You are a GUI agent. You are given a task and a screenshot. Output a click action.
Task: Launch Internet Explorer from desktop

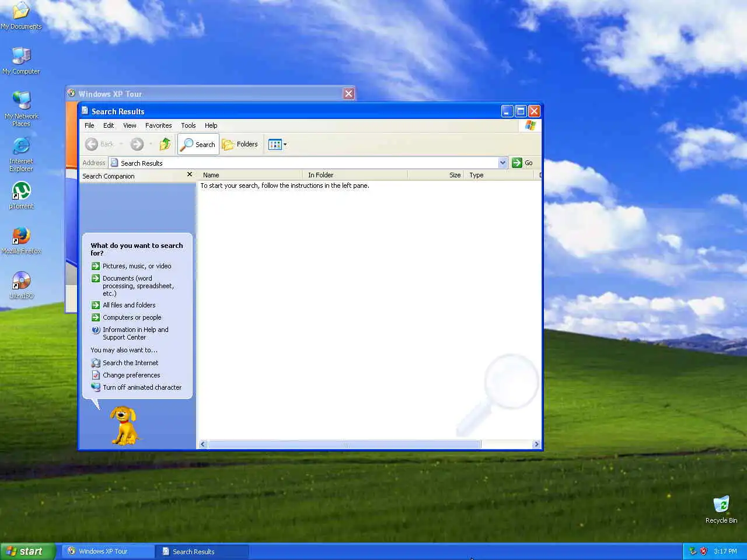tap(21, 155)
